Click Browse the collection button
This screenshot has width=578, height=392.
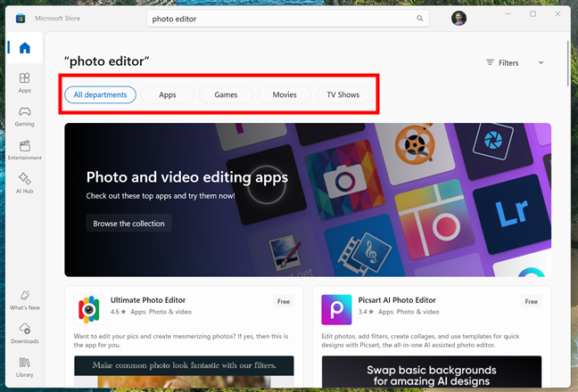128,224
